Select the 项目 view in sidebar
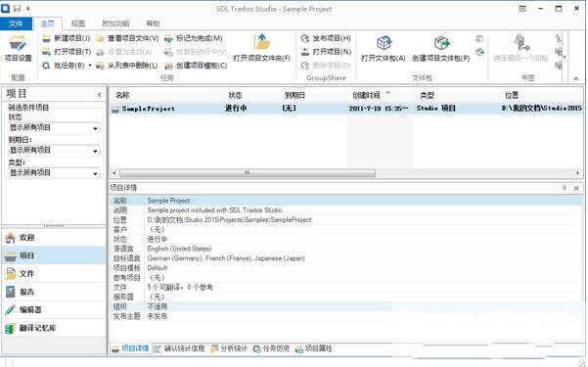Screen dimensions: 588x367 54,255
